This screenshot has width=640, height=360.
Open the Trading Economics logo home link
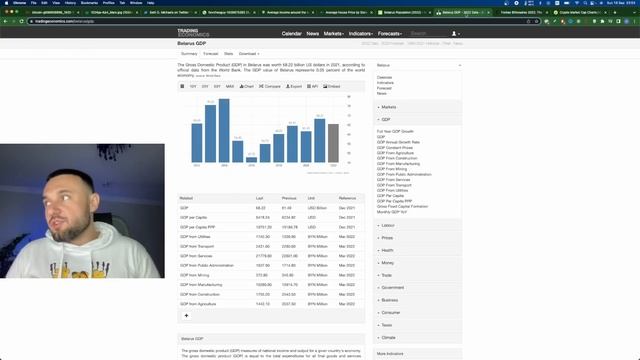click(193, 33)
